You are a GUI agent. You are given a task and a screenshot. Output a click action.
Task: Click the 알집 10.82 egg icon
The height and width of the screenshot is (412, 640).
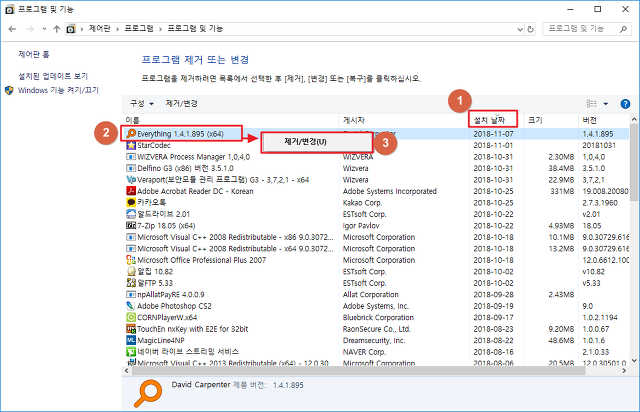131,271
